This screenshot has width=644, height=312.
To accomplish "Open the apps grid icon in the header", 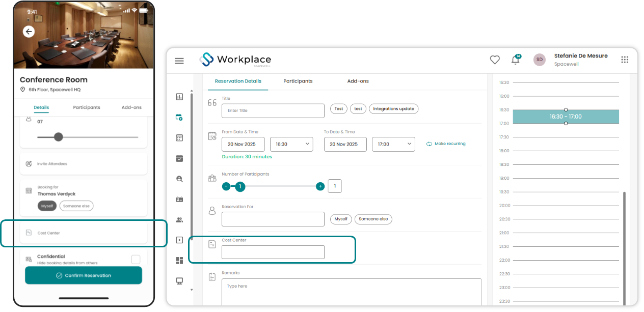I will click(625, 60).
